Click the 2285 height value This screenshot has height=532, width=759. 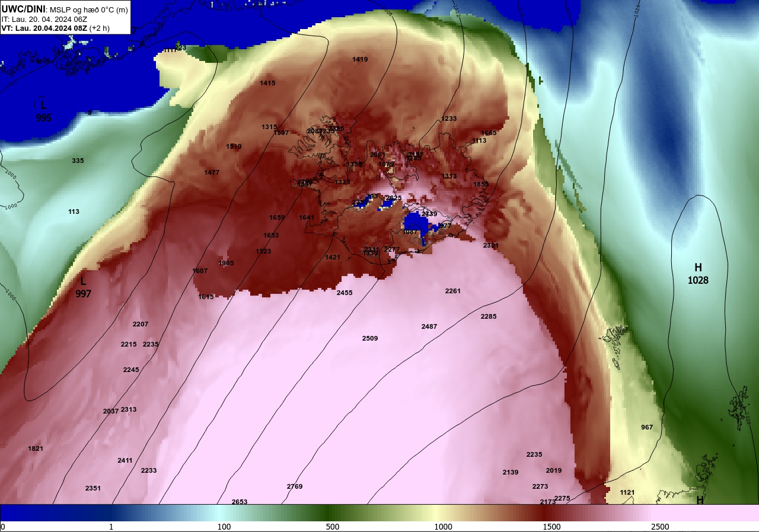pos(489,316)
